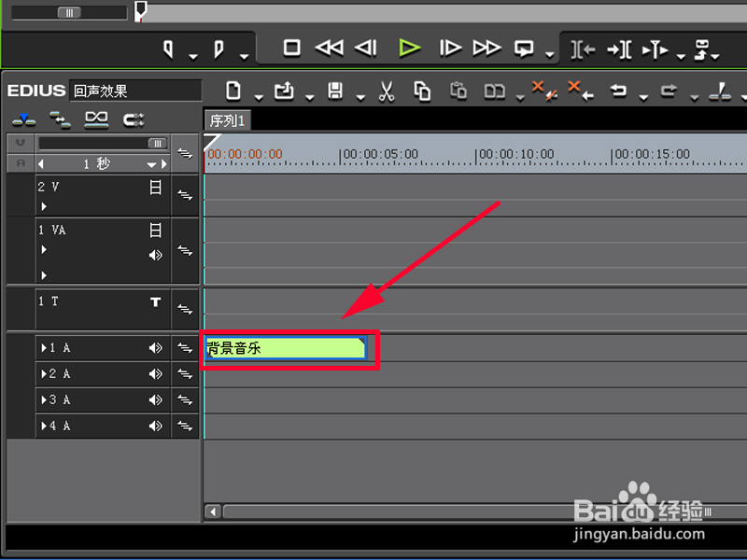Click the Set Out point icon
The width and height of the screenshot is (747, 560).
point(218,49)
